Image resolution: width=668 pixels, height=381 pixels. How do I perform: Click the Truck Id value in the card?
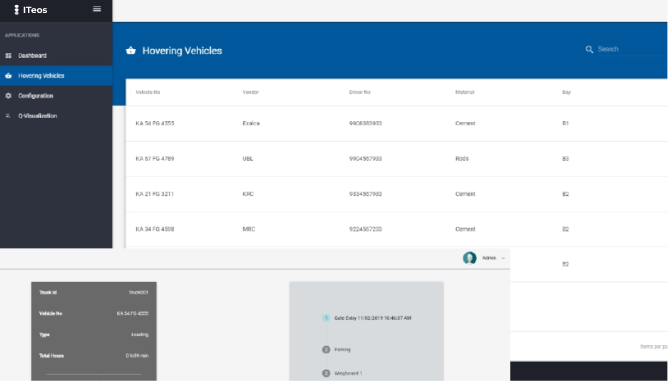(138, 292)
